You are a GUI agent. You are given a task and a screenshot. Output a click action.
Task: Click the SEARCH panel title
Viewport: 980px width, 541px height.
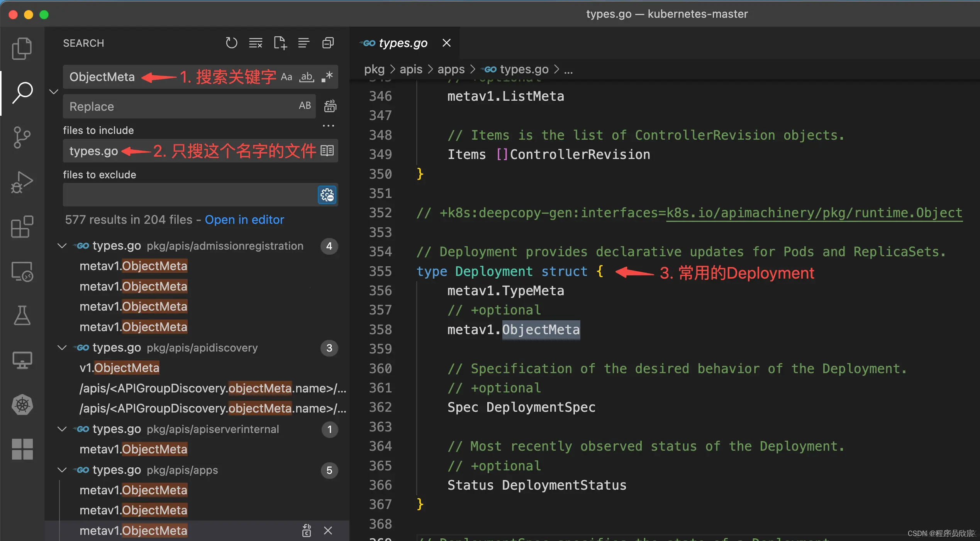click(83, 43)
